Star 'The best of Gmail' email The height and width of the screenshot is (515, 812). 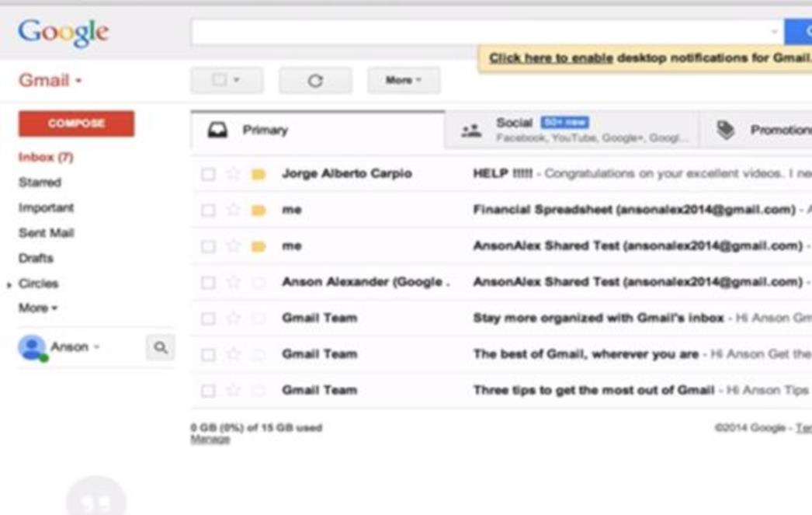[234, 354]
